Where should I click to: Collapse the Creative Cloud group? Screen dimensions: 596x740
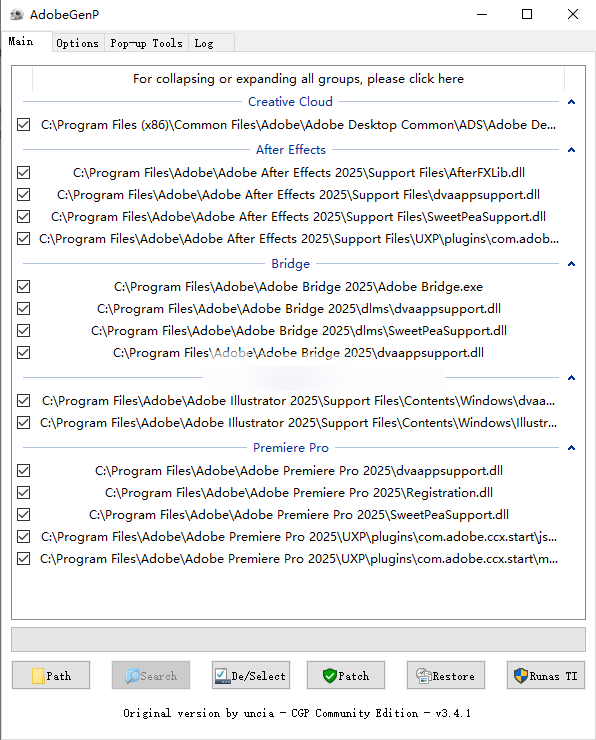[571, 102]
